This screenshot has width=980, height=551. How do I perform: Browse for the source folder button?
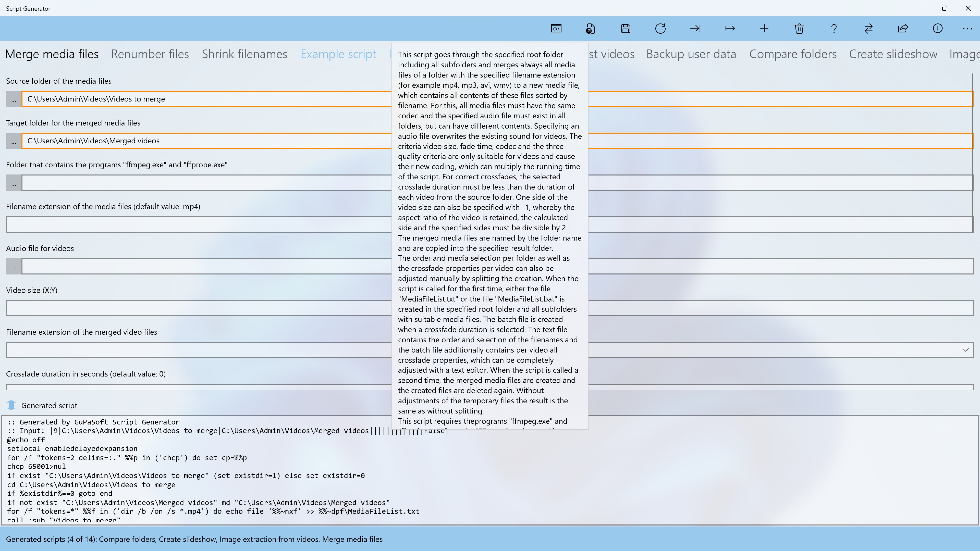[14, 99]
